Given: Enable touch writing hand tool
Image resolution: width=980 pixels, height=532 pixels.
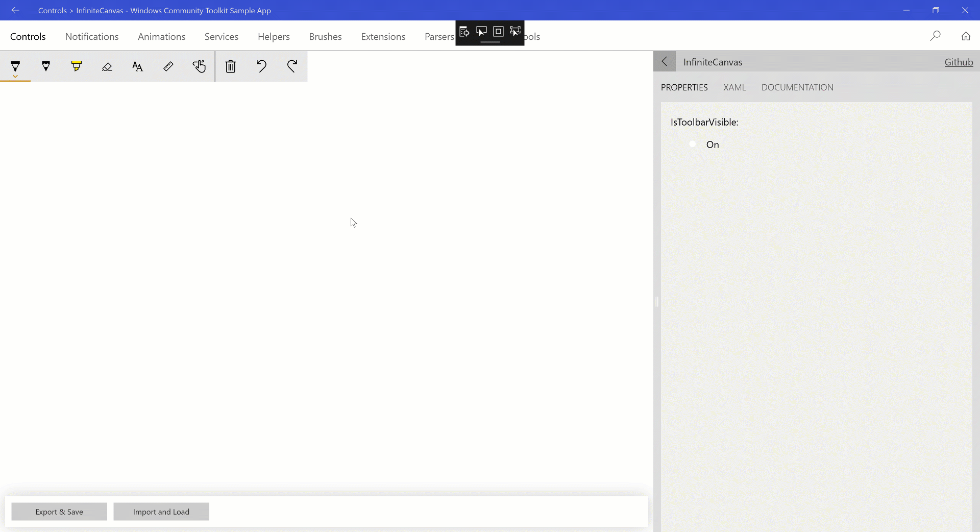Looking at the screenshot, I should point(199,66).
